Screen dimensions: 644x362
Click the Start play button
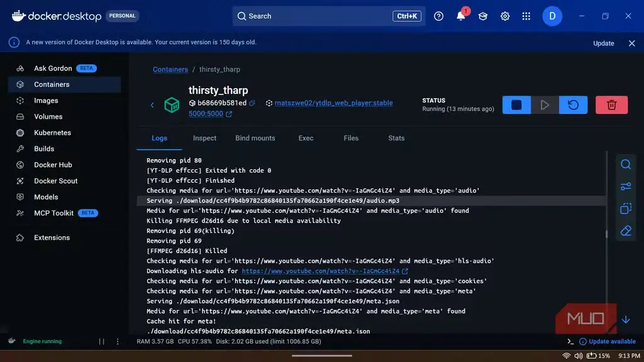(x=545, y=105)
